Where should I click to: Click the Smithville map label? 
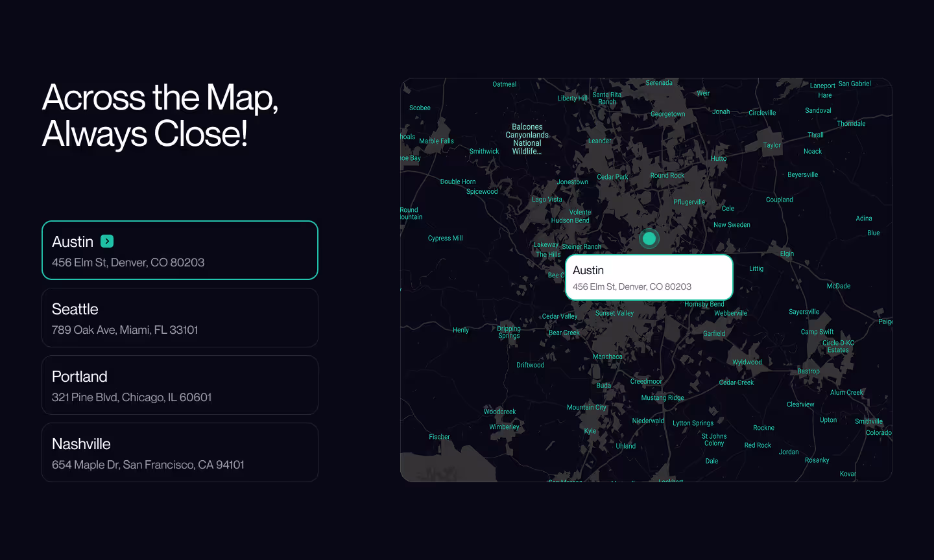[868, 421]
